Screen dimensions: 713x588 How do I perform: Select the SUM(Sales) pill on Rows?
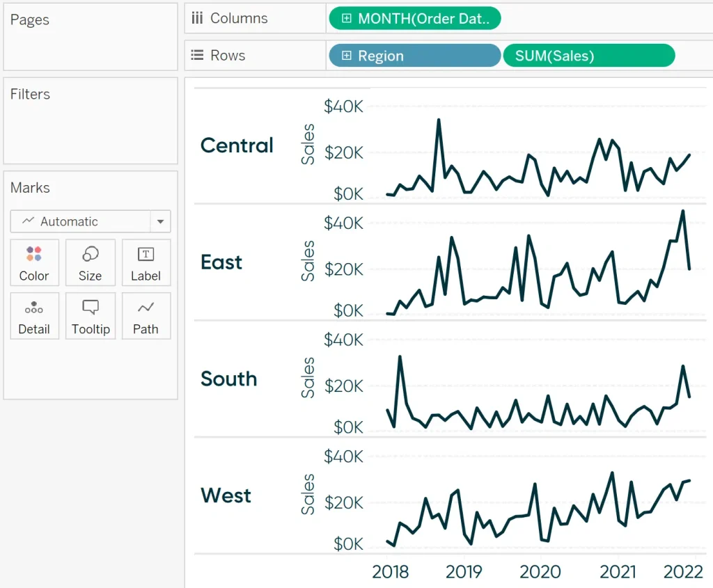coord(588,55)
